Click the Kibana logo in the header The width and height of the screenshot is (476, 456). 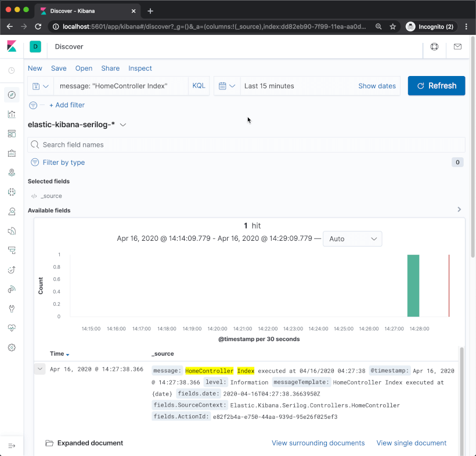coord(12,46)
